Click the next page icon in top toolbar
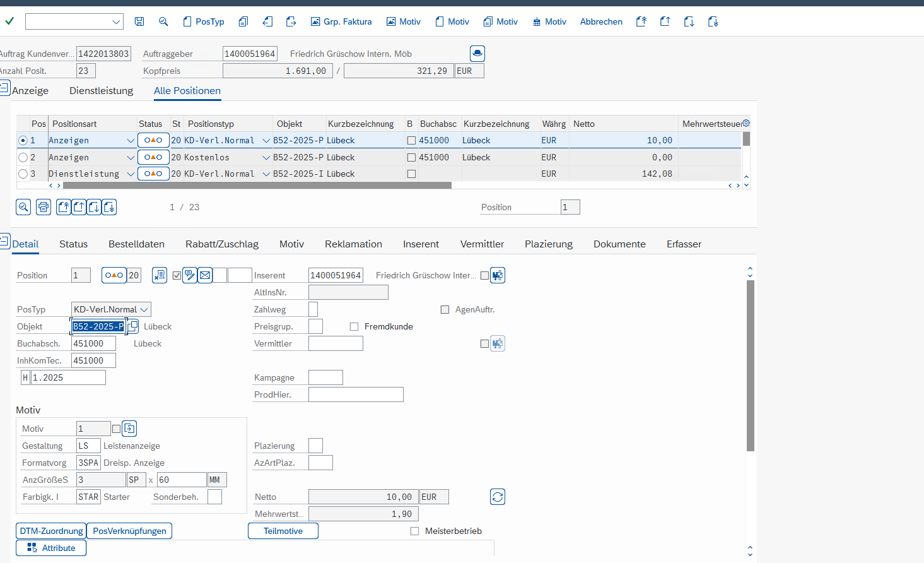Viewport: 924px width, 563px height. pyautogui.click(x=689, y=21)
